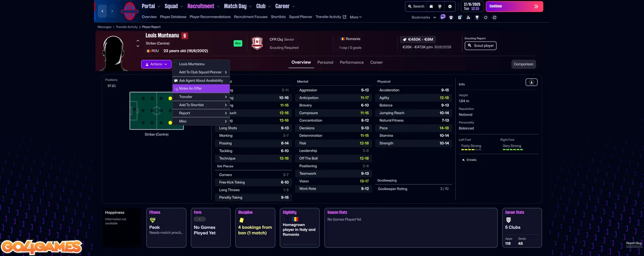Image resolution: width=644 pixels, height=256 pixels.
Task: Open the world globe icon
Action: click(x=440, y=6)
